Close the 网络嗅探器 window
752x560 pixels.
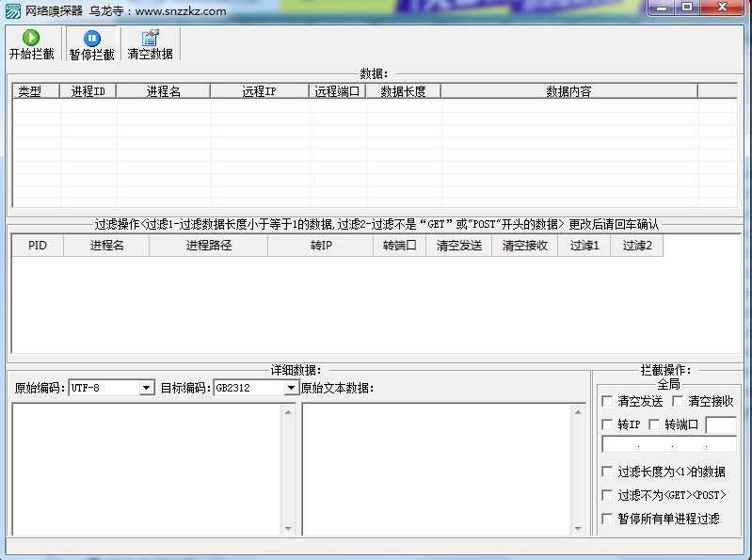point(722,8)
